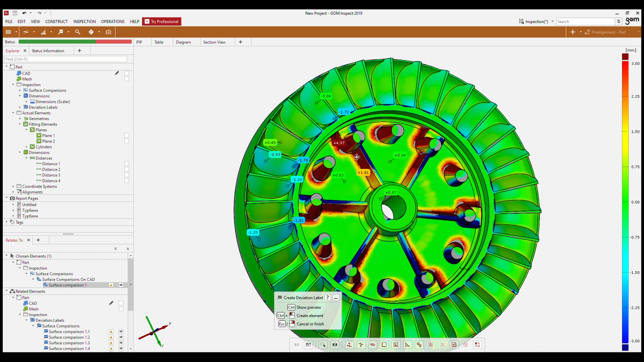644x362 pixels.
Task: Click the L-shaped square icon in bottom toolbar
Action: coord(384,345)
